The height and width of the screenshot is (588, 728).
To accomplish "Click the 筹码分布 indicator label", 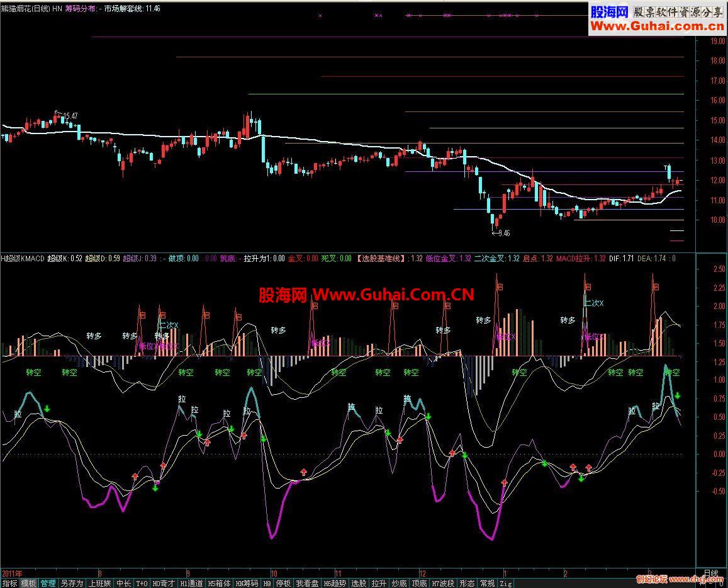I will (81, 8).
